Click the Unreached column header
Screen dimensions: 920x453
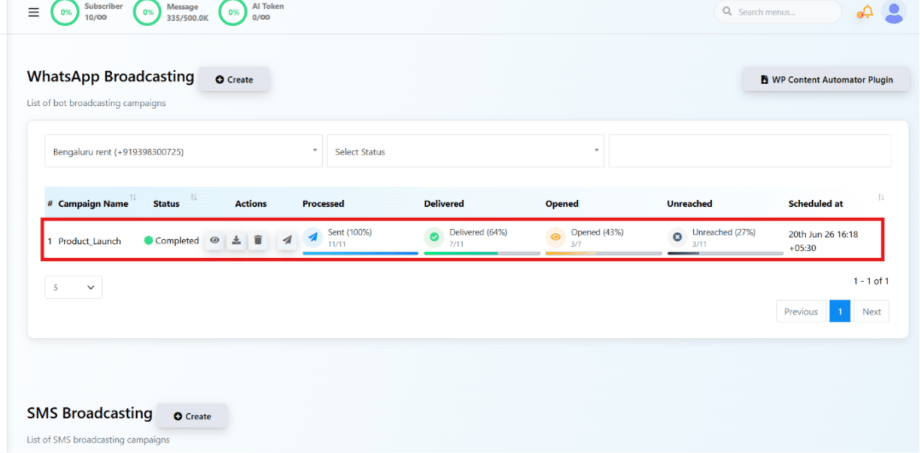(x=689, y=204)
